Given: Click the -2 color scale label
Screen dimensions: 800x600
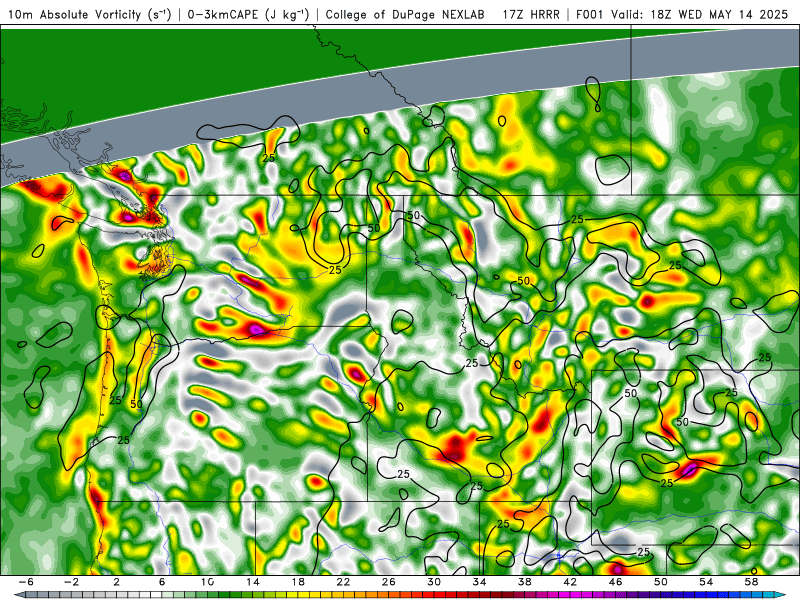Looking at the screenshot, I should (71, 582).
